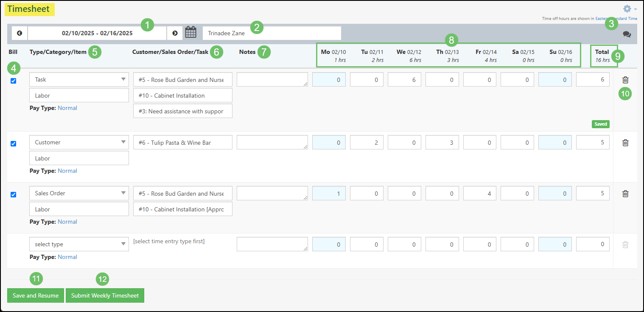
Task: Click Normal pay type link in Task row
Action: [x=67, y=108]
